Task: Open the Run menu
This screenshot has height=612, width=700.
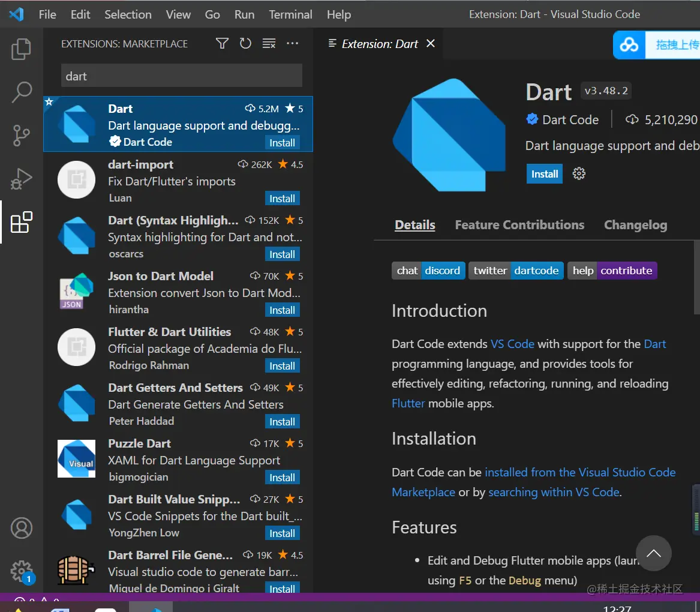Action: 245,14
